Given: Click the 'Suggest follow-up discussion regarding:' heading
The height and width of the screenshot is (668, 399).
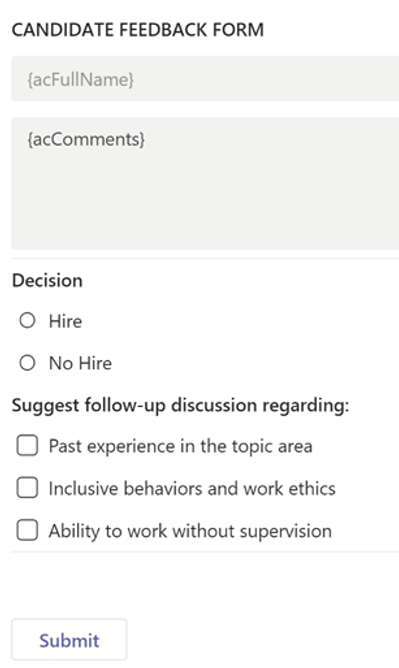Looking at the screenshot, I should coord(180,405).
